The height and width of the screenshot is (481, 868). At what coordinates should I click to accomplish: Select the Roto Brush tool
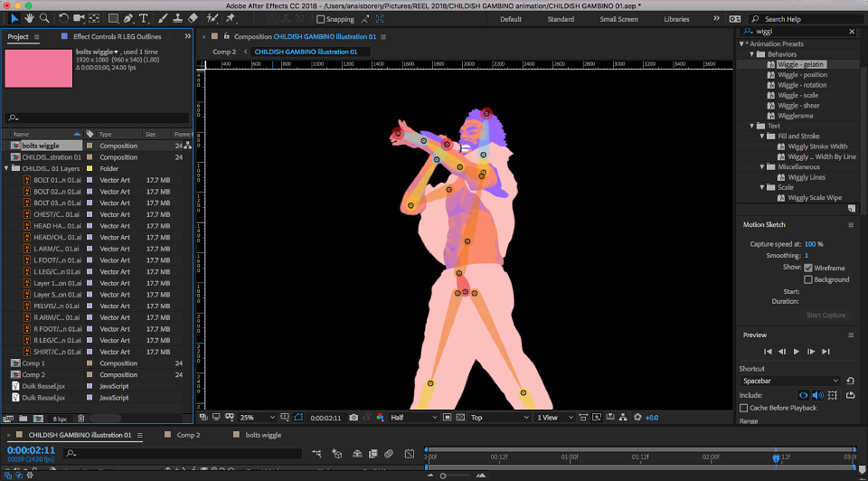pos(212,19)
